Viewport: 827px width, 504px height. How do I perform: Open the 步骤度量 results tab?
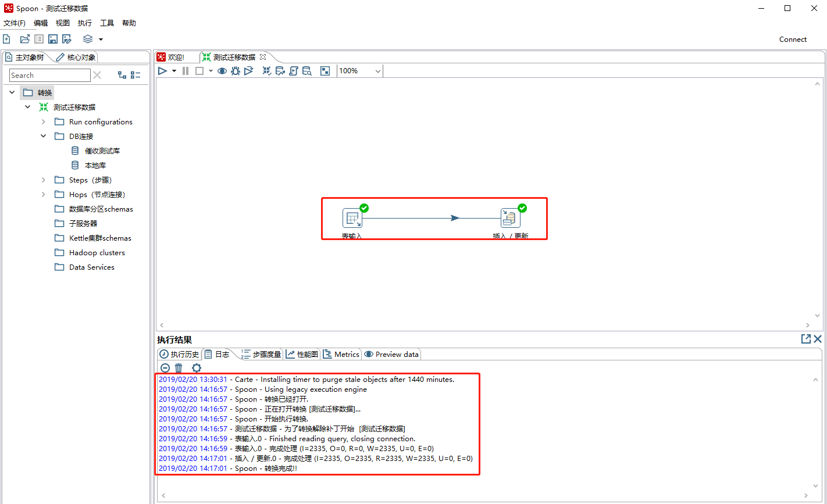tap(261, 354)
